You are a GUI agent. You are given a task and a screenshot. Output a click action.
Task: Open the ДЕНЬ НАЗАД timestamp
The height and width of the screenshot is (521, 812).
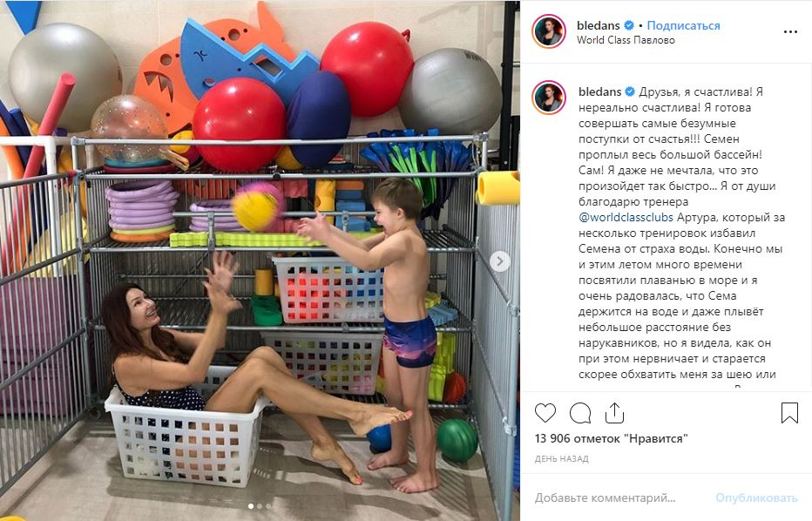coord(562,459)
